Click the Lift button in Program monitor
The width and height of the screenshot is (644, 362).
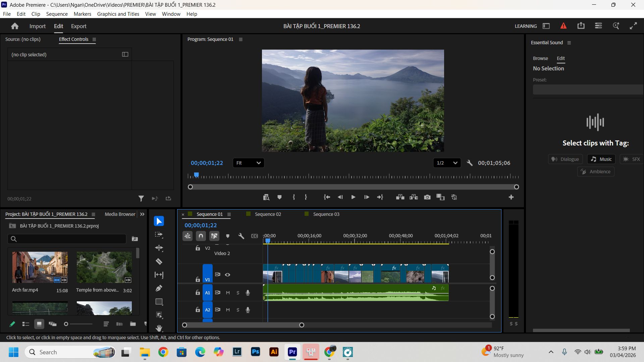pyautogui.click(x=400, y=197)
